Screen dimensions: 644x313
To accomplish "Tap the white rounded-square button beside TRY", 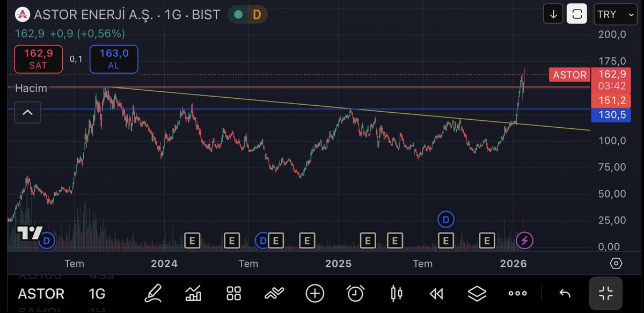I will tap(577, 14).
